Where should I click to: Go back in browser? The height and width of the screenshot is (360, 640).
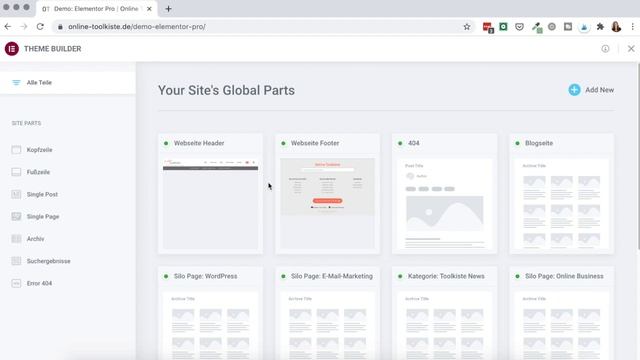(x=8, y=27)
